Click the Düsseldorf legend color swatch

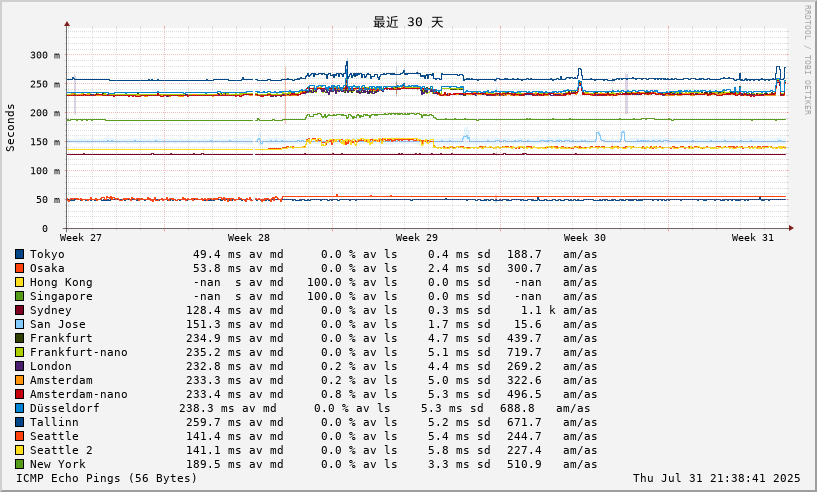pos(19,409)
